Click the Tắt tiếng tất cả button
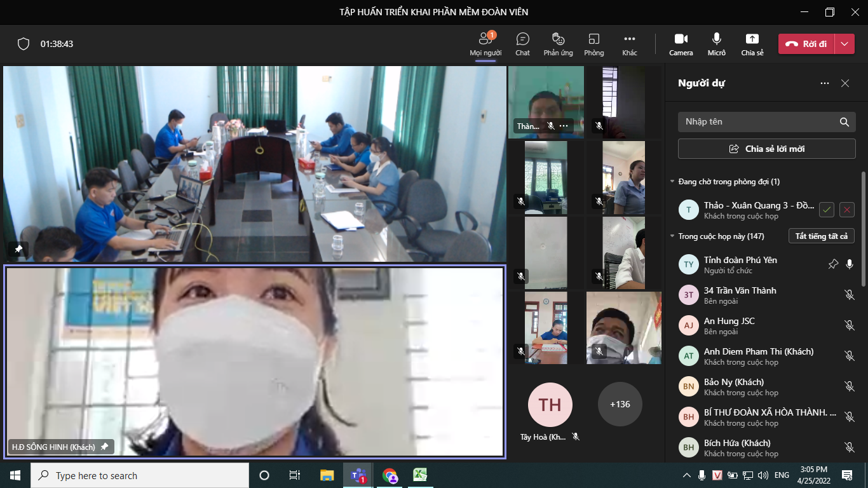Image resolution: width=868 pixels, height=488 pixels. 821,236
